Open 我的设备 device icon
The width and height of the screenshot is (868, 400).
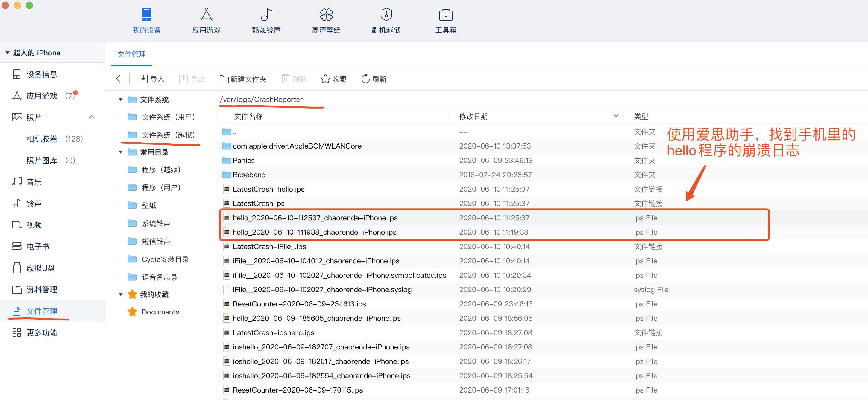(x=147, y=14)
